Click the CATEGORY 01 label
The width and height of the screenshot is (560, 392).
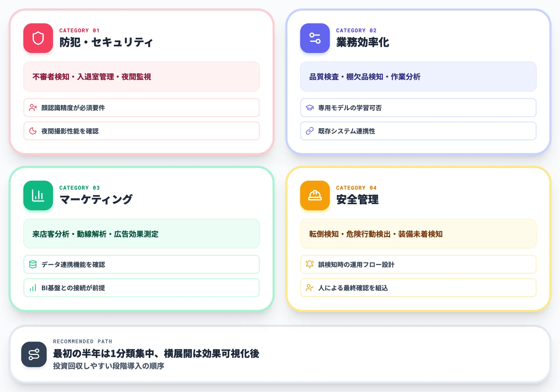[x=80, y=30]
